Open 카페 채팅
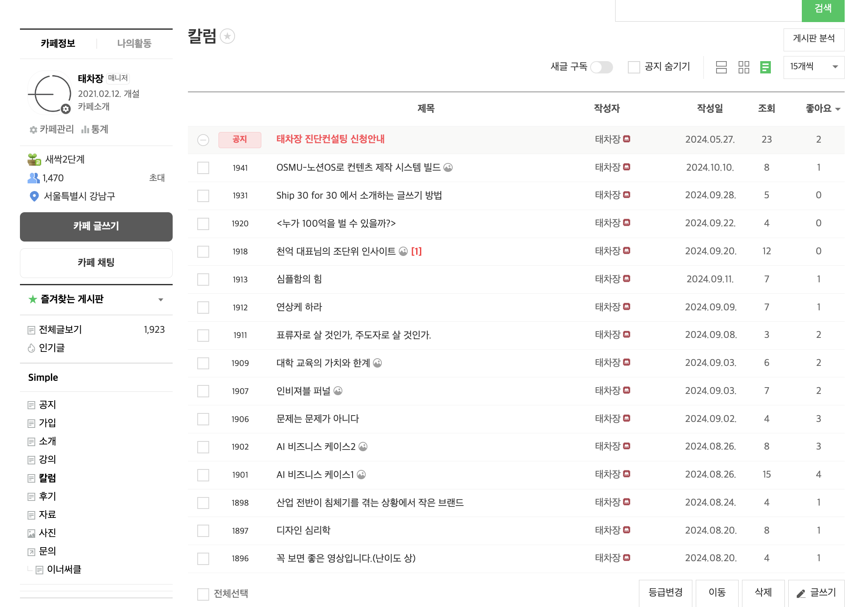 click(x=96, y=263)
